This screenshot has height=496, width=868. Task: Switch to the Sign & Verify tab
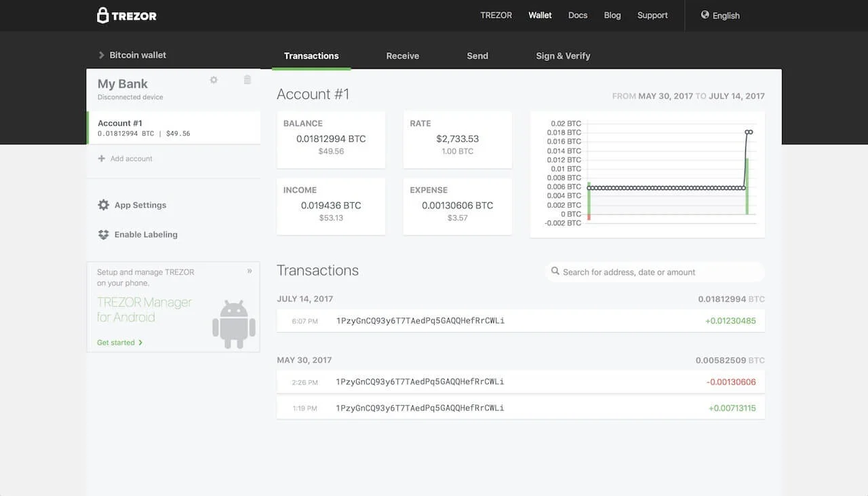pos(563,56)
